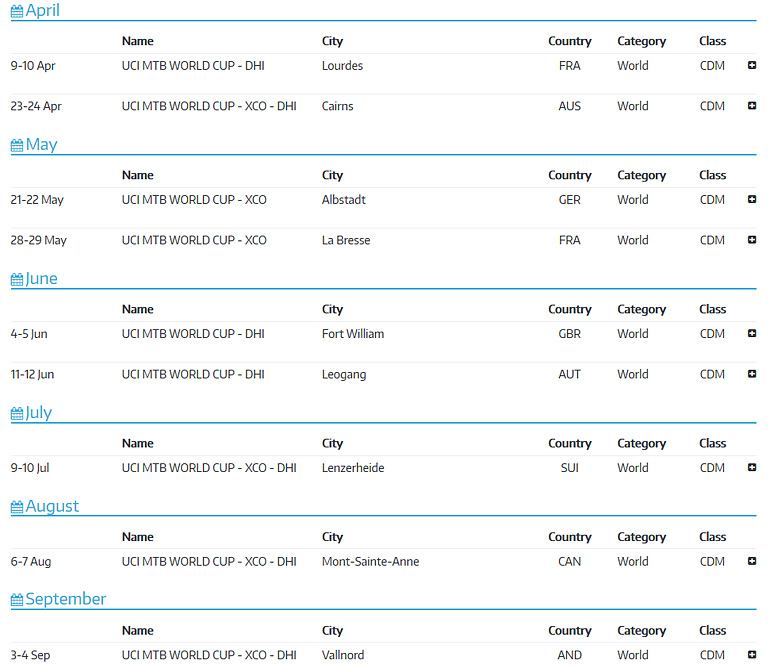Click the 9-10 Jul date

pos(30,468)
